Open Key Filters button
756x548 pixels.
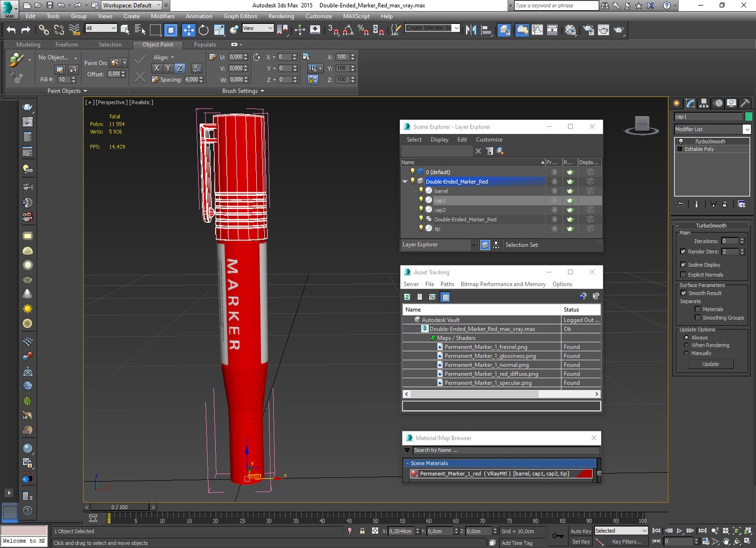tap(627, 542)
